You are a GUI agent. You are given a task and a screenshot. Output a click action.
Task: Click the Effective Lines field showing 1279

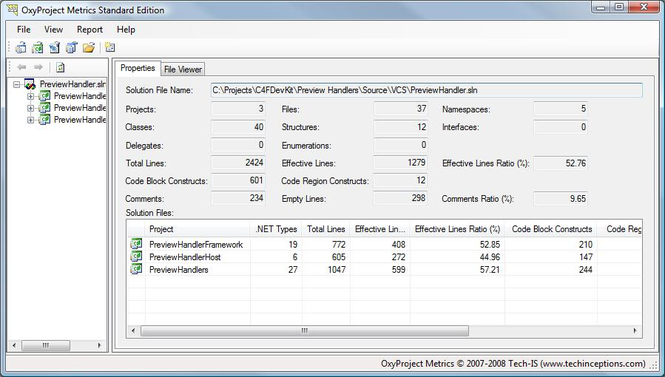click(x=401, y=163)
